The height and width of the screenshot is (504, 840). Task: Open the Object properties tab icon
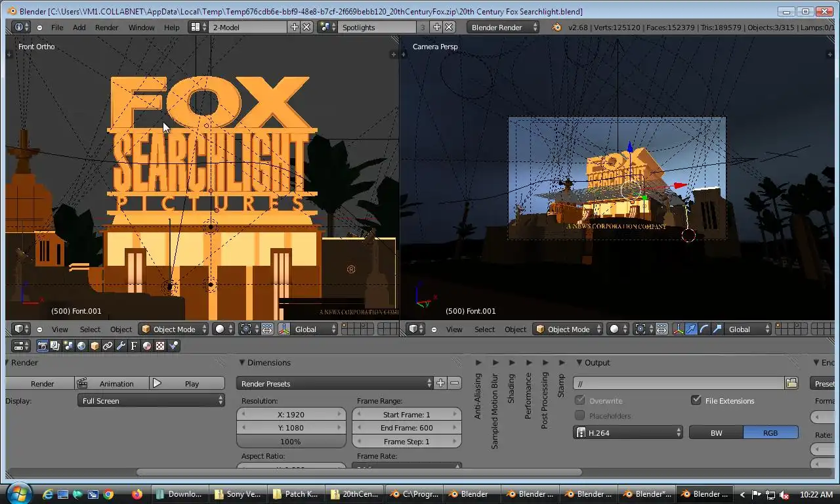pyautogui.click(x=94, y=346)
